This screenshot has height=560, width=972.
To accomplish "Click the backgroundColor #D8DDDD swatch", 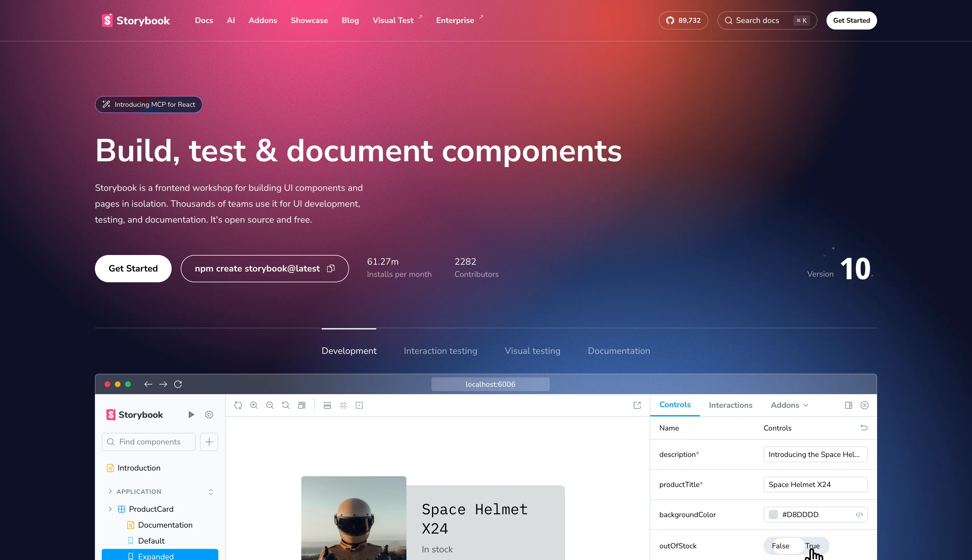I will point(773,515).
